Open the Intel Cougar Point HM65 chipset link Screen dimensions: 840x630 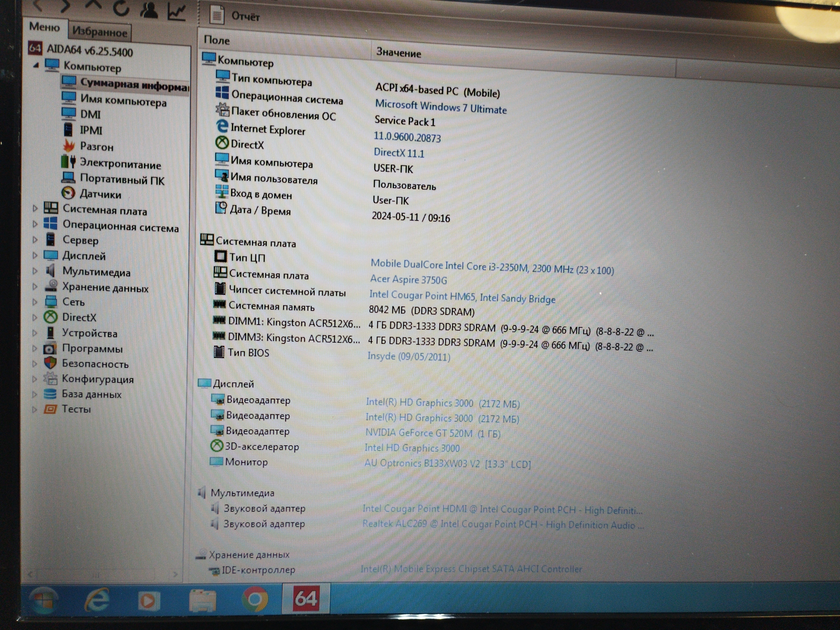[462, 297]
